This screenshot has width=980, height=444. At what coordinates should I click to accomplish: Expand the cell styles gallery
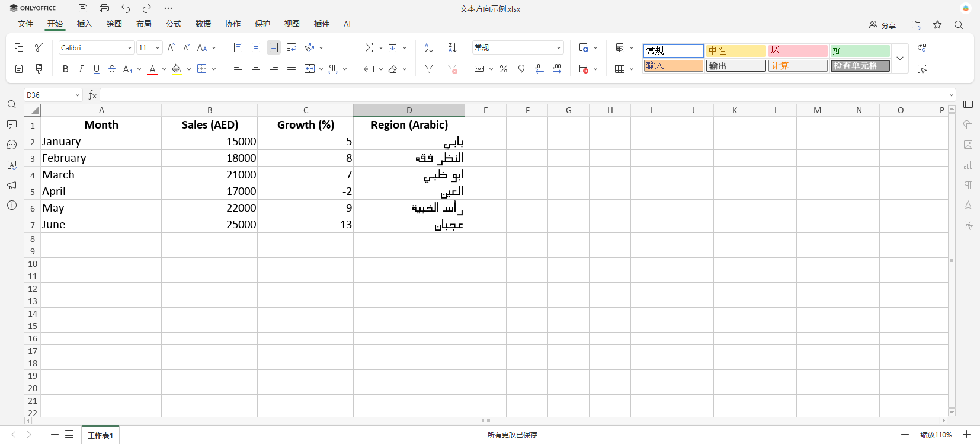click(x=900, y=58)
